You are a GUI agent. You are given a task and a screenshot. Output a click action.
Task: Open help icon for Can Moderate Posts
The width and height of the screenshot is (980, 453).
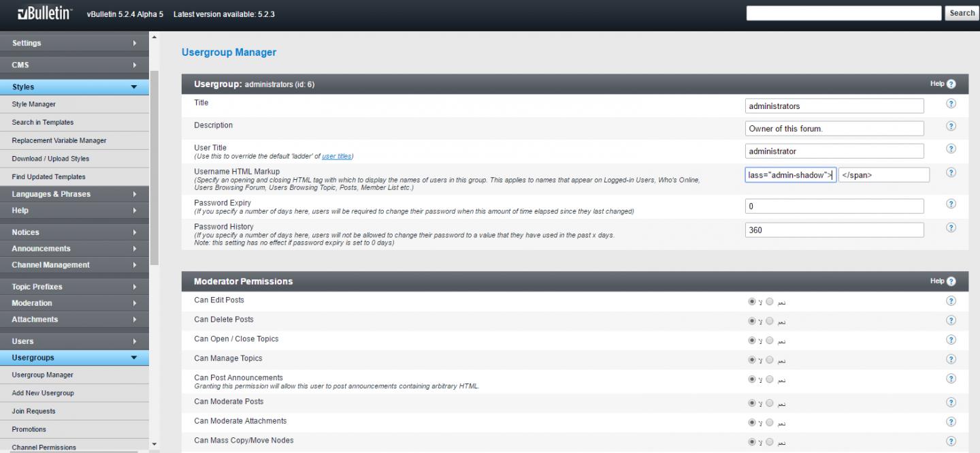click(x=951, y=402)
